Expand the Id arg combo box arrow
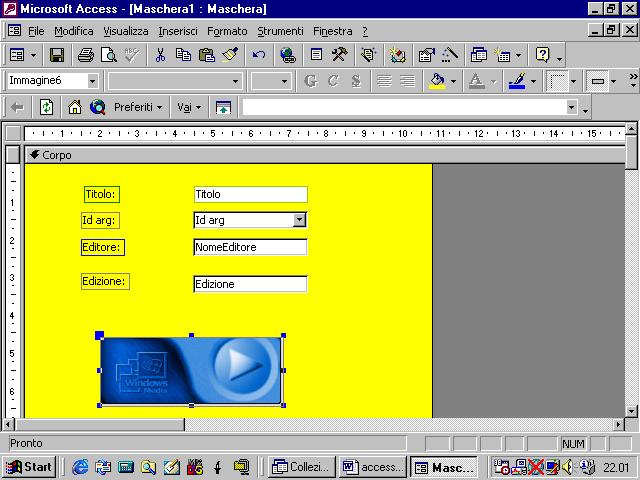The height and width of the screenshot is (480, 640). [x=299, y=220]
